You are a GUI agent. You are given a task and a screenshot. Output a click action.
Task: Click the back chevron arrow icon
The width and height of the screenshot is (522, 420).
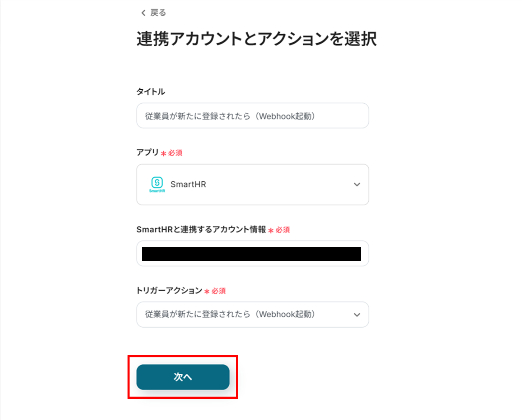pyautogui.click(x=143, y=13)
